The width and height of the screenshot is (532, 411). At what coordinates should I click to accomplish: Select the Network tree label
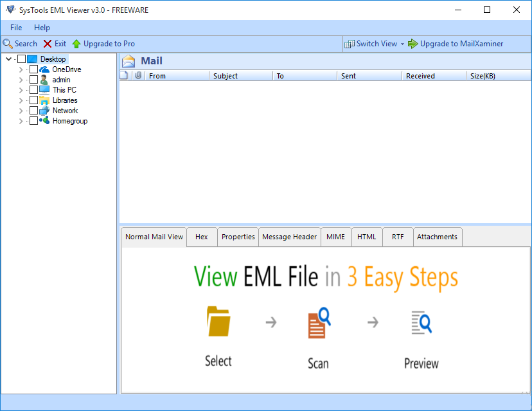coord(66,111)
